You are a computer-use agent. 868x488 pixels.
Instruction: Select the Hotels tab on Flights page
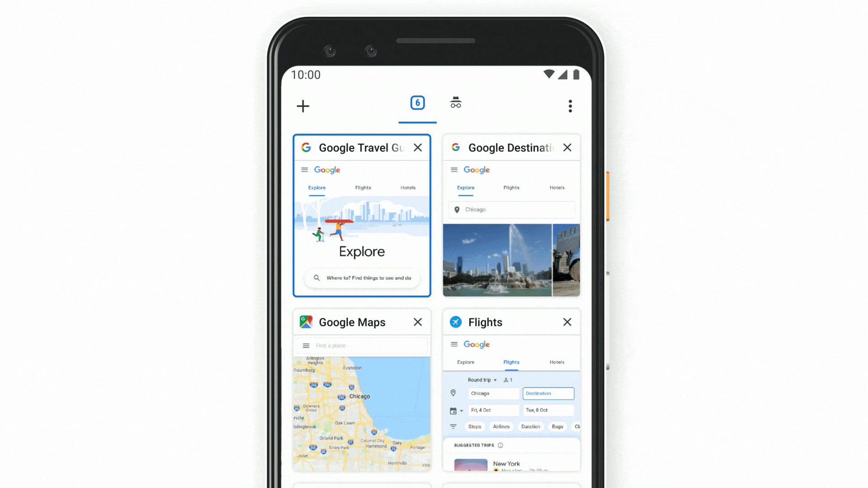[x=556, y=362]
